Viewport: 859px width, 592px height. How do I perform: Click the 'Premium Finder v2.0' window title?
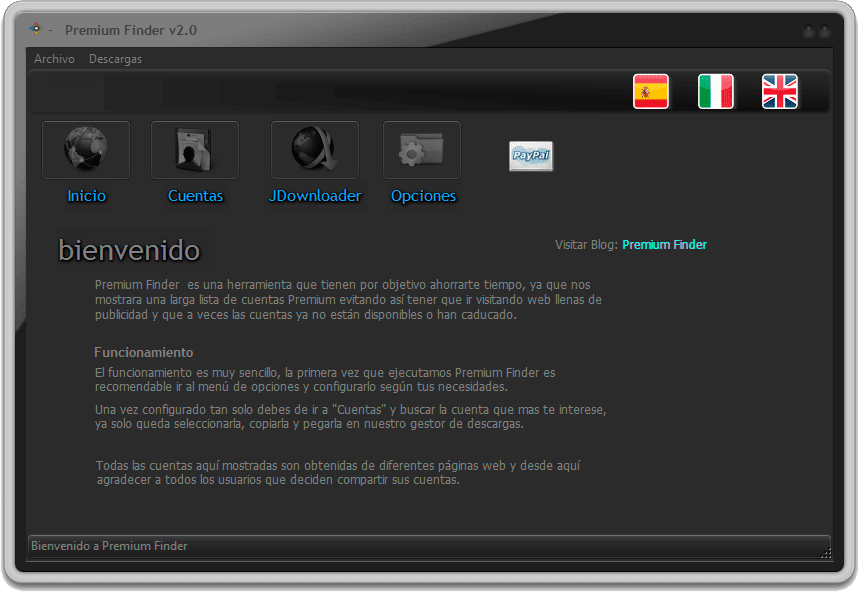pyautogui.click(x=131, y=30)
